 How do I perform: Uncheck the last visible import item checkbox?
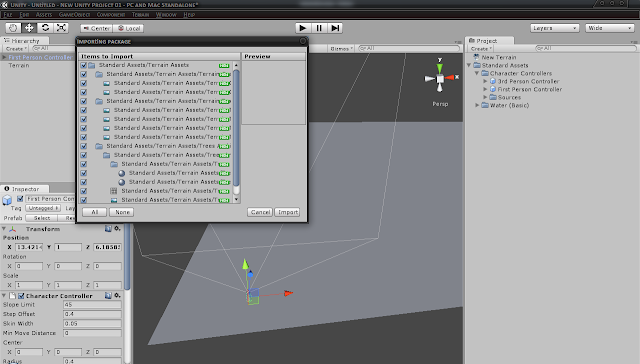pos(84,200)
